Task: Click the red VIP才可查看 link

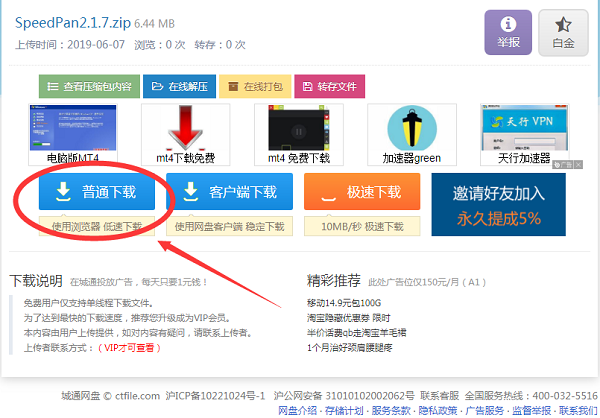Action: pos(129,348)
